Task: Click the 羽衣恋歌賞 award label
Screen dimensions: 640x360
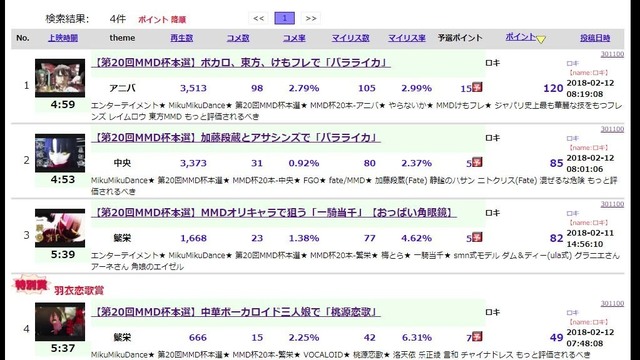Action: click(79, 290)
